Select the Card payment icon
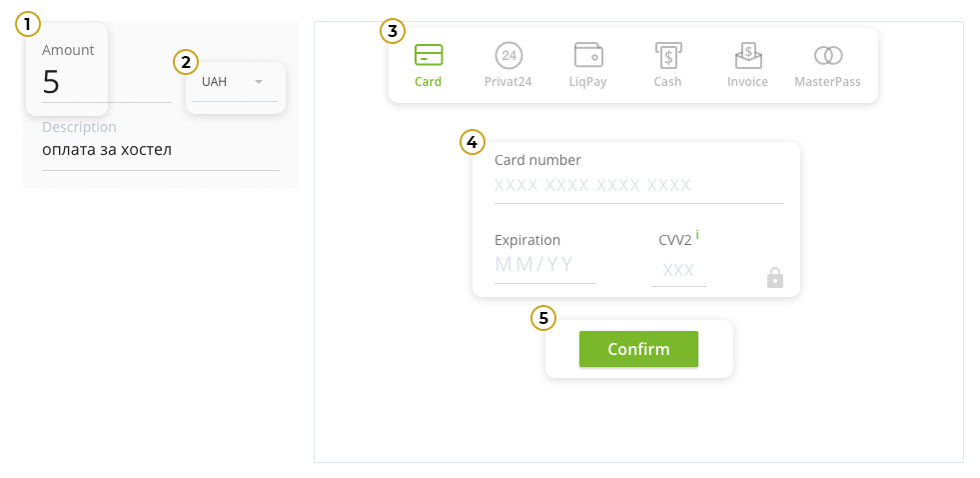This screenshot has height=478, width=980. click(x=429, y=55)
